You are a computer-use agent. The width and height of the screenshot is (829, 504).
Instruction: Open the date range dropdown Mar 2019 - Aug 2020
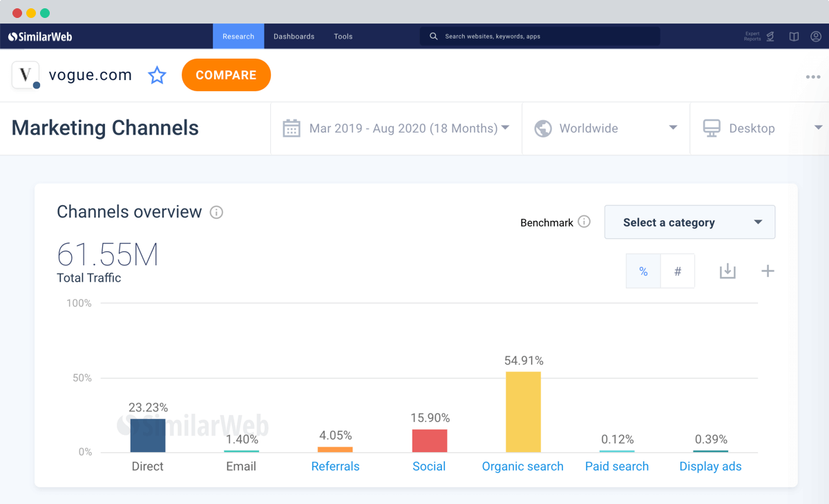click(x=397, y=128)
